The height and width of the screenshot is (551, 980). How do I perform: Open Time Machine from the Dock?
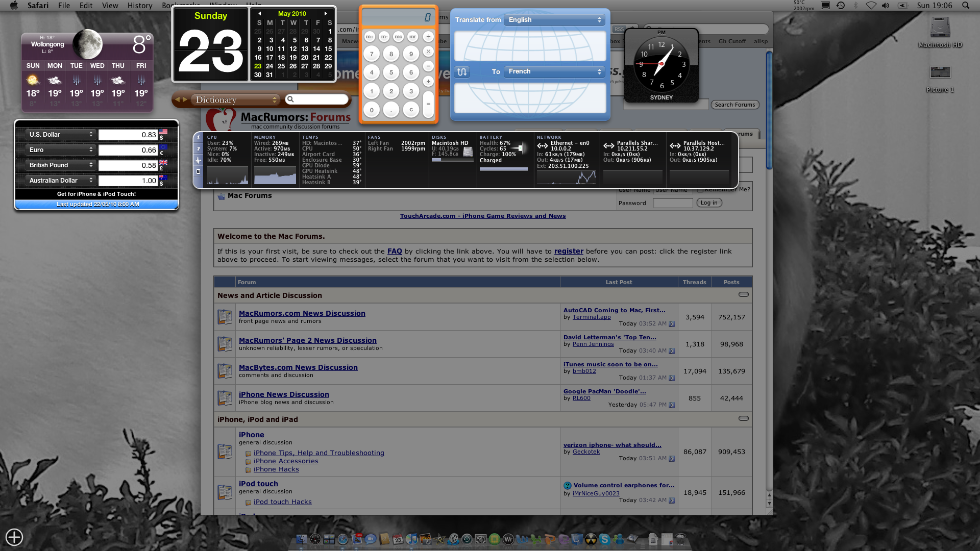click(x=467, y=539)
